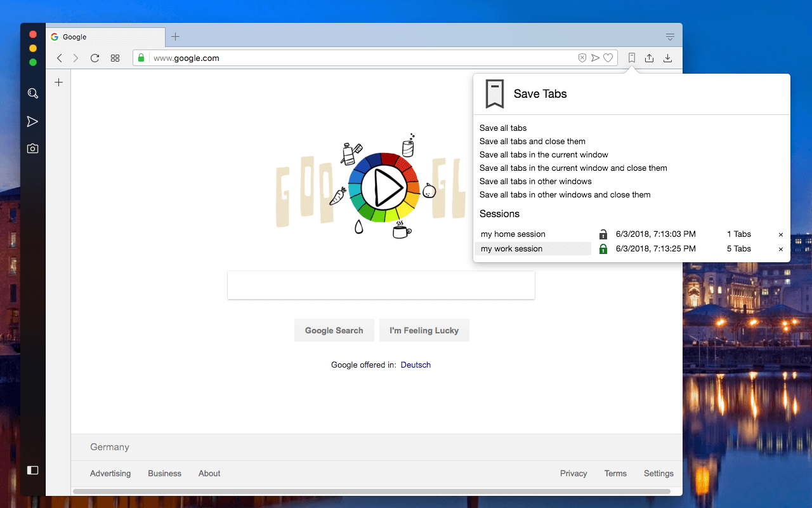Play the Google Doodle

[384, 187]
